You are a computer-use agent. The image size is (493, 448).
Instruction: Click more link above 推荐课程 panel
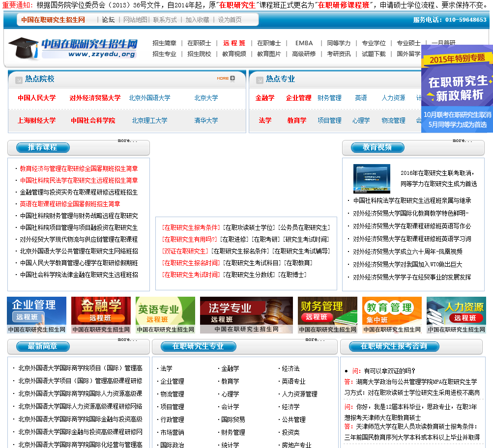pyautogui.click(x=128, y=140)
